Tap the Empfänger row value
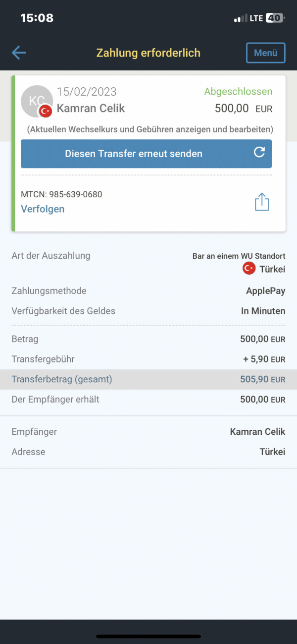Screen dimensions: 297x644 pyautogui.click(x=257, y=432)
